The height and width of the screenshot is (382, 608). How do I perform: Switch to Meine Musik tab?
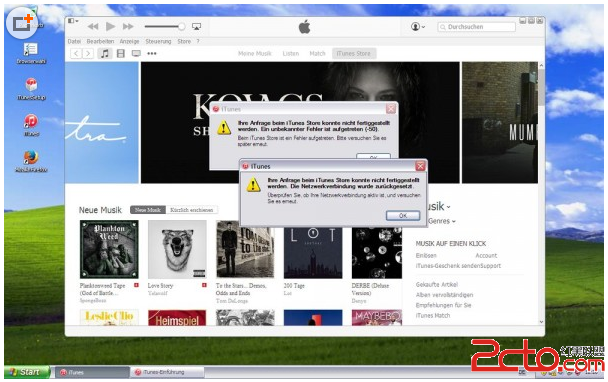click(255, 54)
